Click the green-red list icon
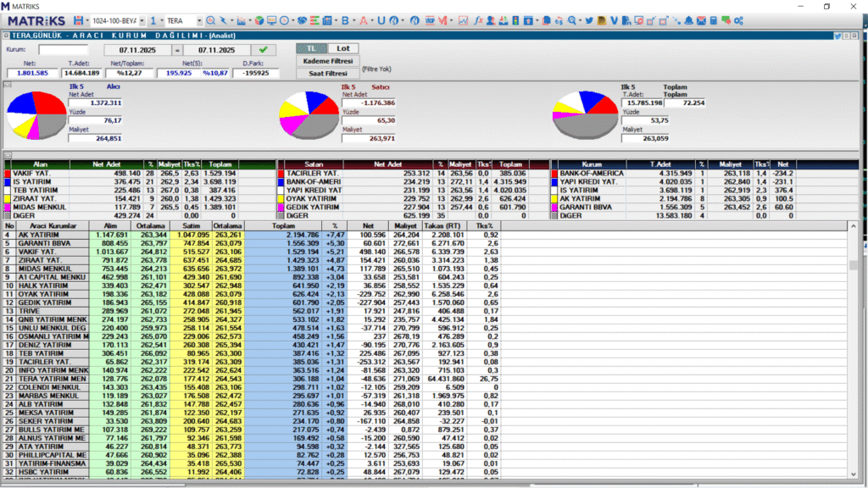The image size is (868, 488). [x=314, y=20]
